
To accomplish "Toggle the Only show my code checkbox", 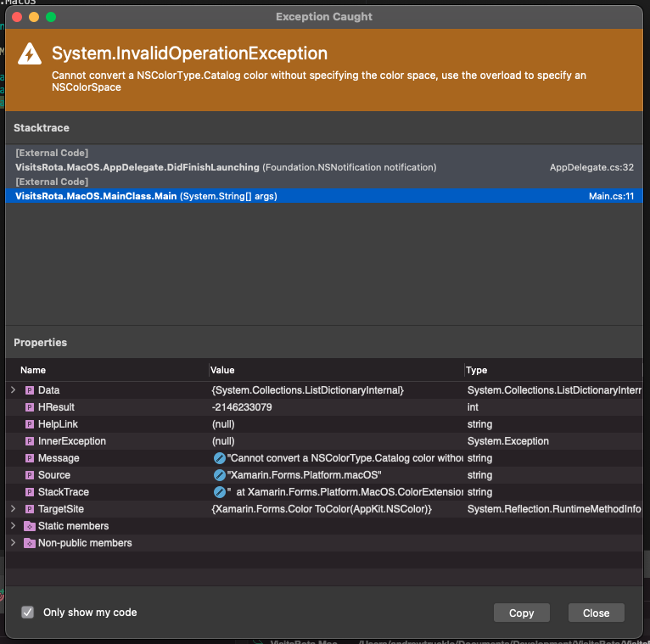I will tap(28, 612).
